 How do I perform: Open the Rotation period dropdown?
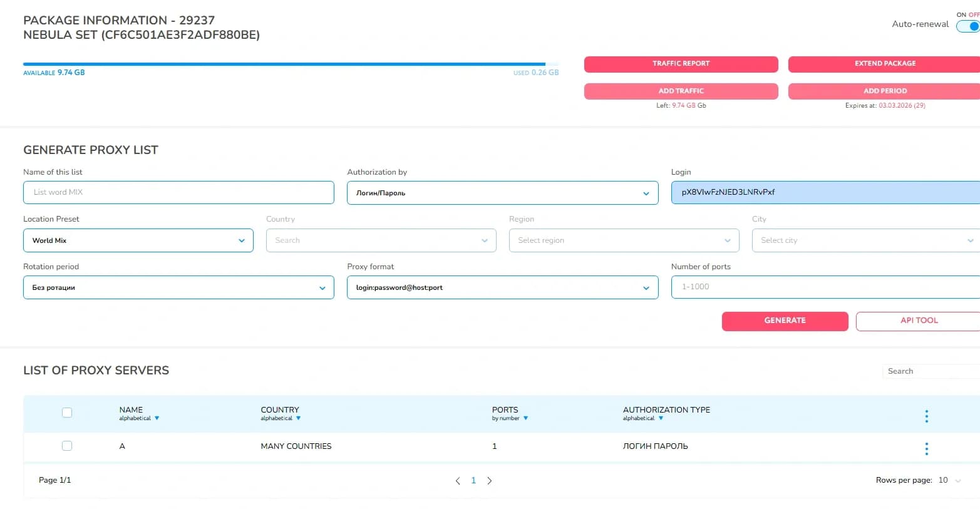tap(322, 287)
